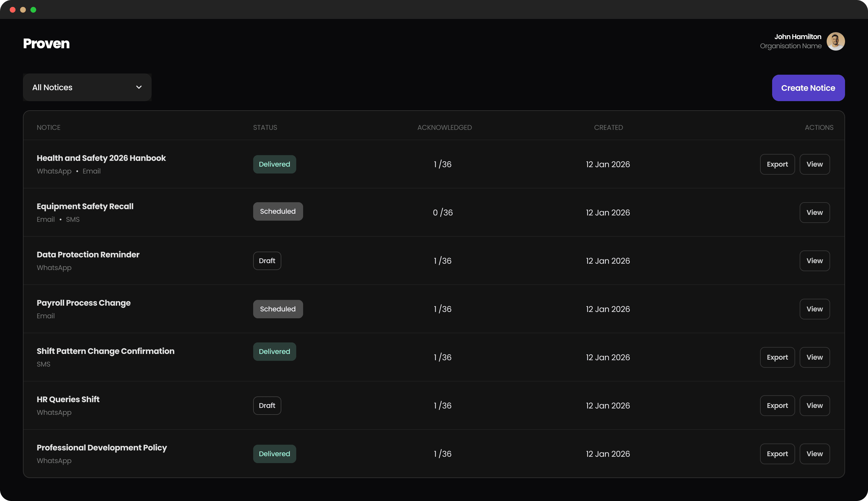View the Professional Development Policy notice
Image resolution: width=868 pixels, height=501 pixels.
815,454
